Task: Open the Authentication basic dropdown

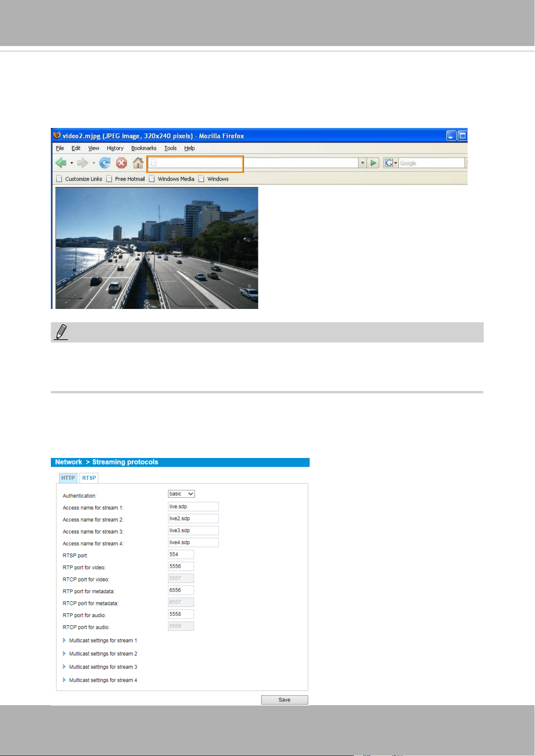Action: [x=181, y=494]
